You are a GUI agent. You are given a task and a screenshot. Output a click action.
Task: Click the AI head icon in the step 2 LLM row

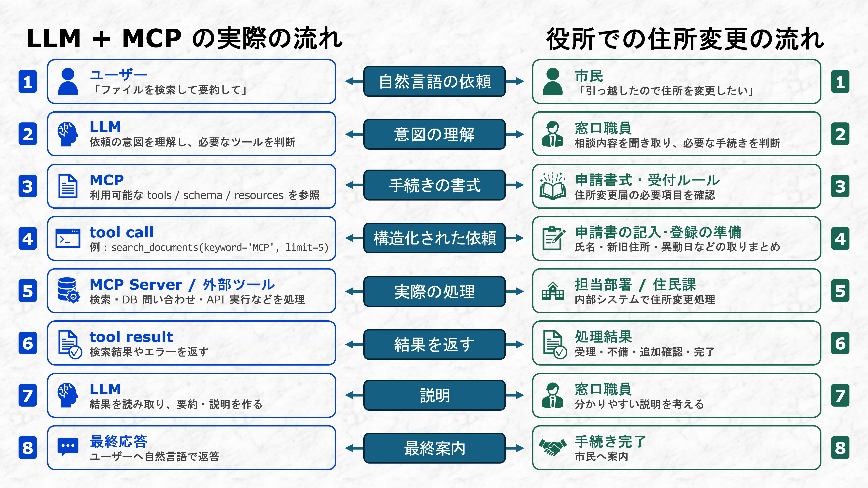coord(68,134)
